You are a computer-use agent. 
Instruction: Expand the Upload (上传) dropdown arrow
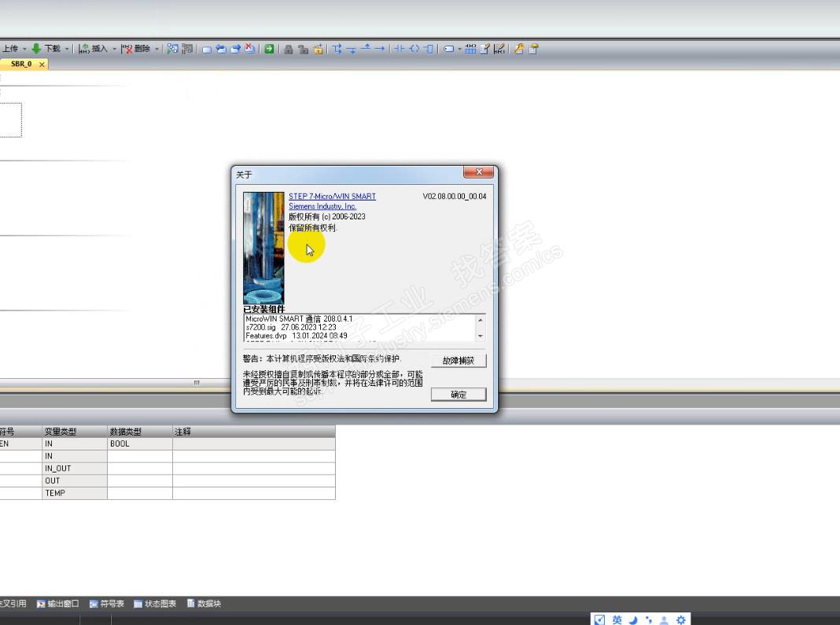(24, 49)
